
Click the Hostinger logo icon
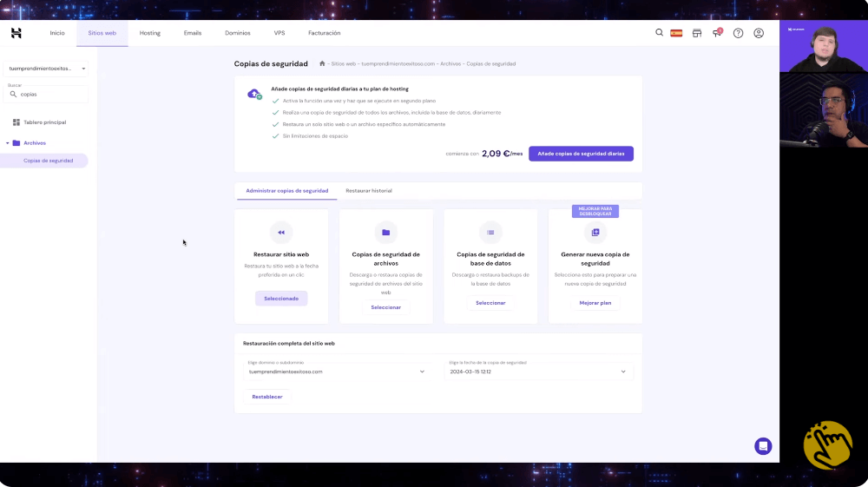point(16,33)
